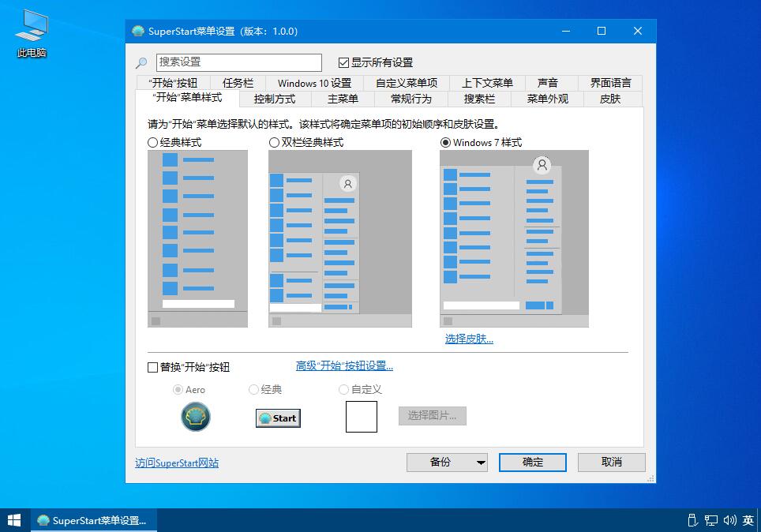The image size is (761, 532).
Task: Click the Windows Start button on taskbar
Action: click(13, 520)
